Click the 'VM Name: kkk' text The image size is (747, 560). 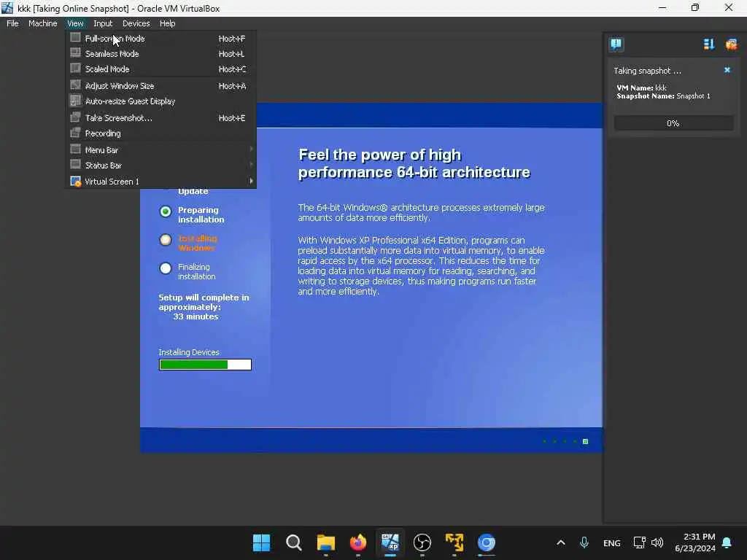pyautogui.click(x=641, y=87)
